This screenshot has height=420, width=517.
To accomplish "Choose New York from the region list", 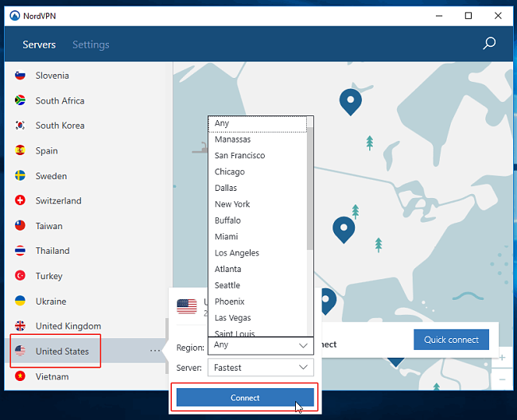I will 258,204.
